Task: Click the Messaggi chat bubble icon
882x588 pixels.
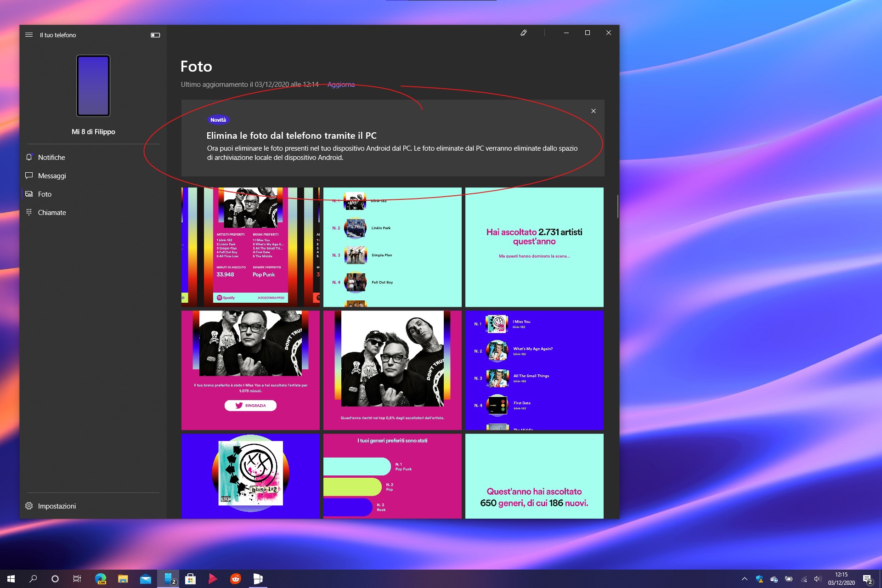Action: tap(29, 175)
